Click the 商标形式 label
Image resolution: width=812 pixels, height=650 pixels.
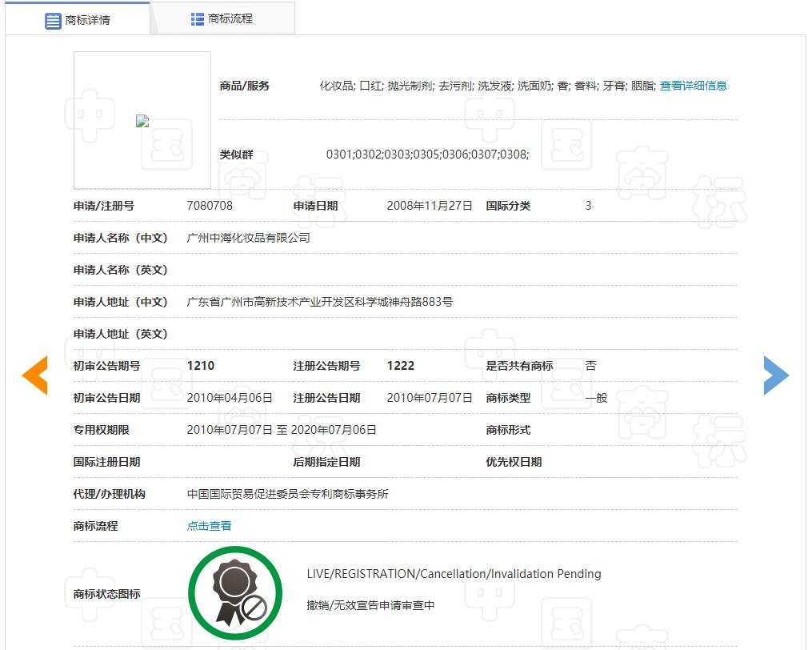[508, 430]
